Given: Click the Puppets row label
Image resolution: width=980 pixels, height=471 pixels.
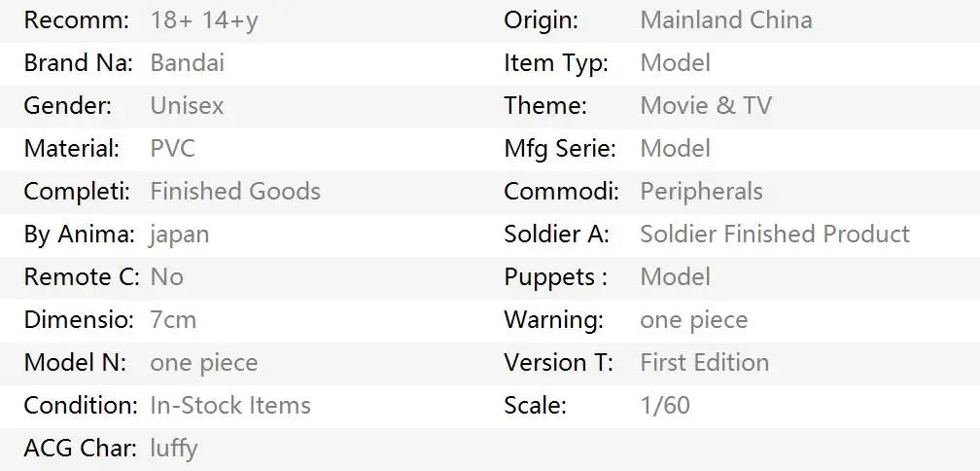Looking at the screenshot, I should (556, 277).
